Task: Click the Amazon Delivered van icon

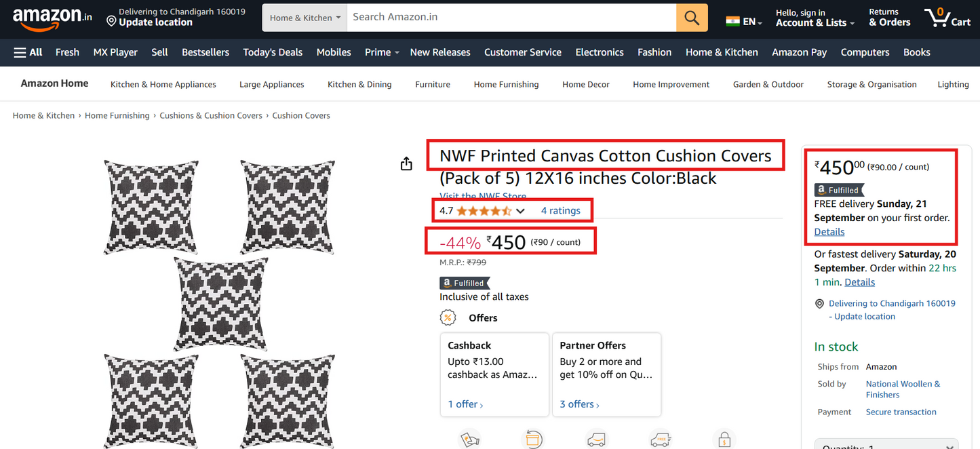Action: [x=596, y=440]
